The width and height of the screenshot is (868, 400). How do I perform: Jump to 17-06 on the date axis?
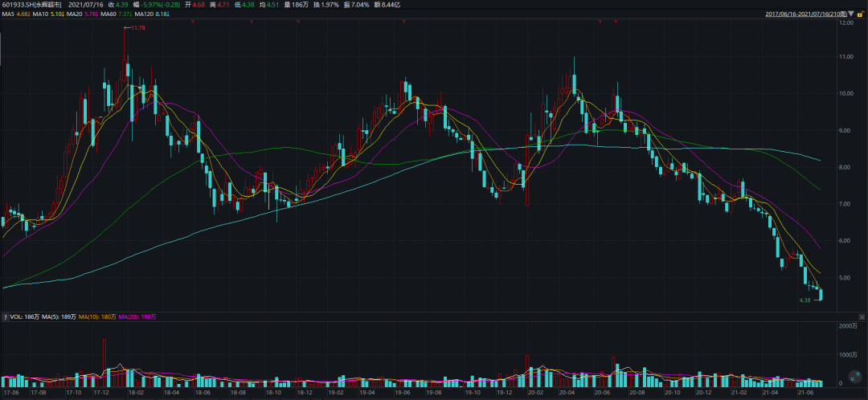point(10,392)
